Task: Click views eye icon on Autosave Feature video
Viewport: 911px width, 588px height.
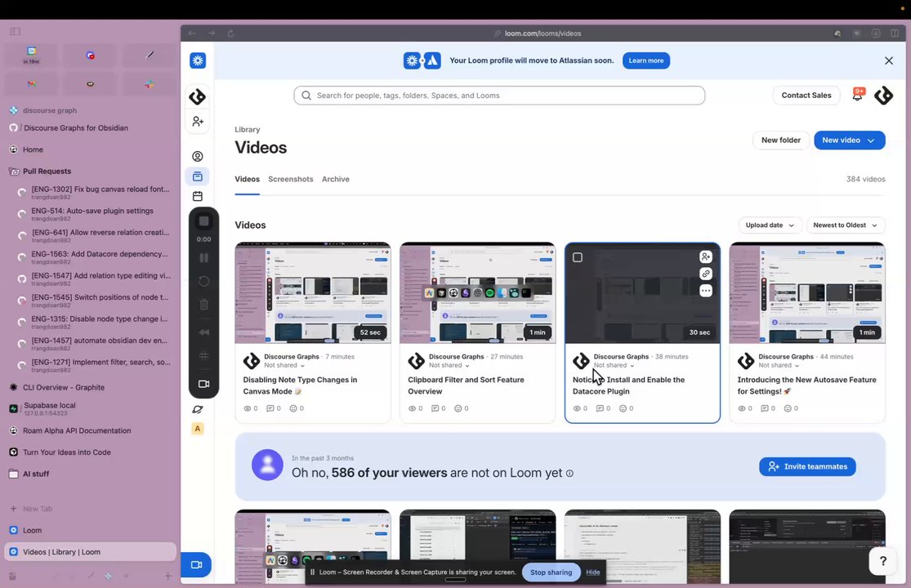Action: pos(741,408)
